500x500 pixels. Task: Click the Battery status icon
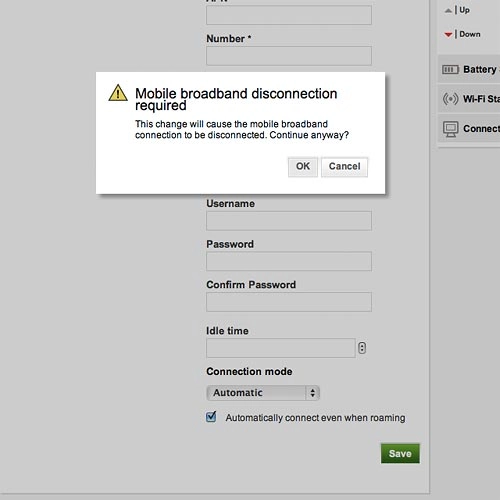[x=450, y=70]
